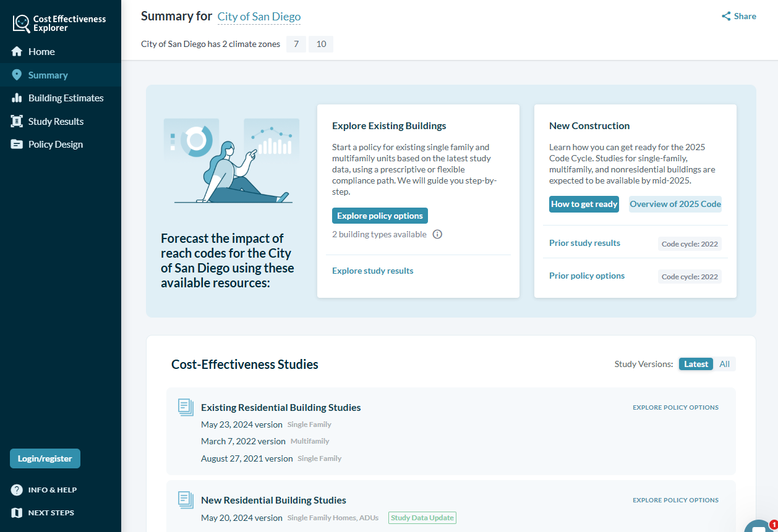Screen dimensions: 778x532
Task: Click the New Residential Building Studies heading
Action: (x=273, y=500)
